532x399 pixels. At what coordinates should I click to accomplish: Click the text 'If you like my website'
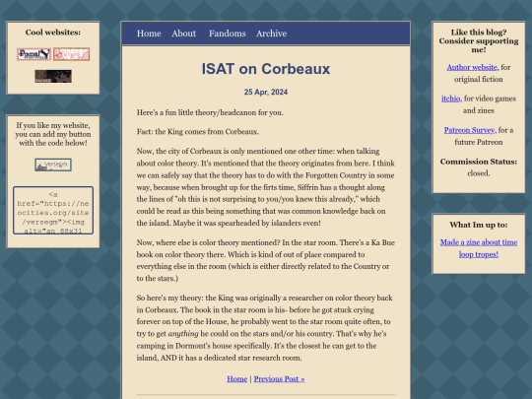point(53,125)
